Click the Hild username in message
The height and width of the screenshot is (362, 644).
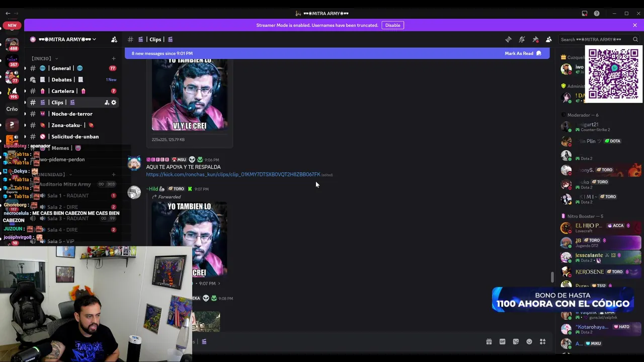(x=152, y=189)
